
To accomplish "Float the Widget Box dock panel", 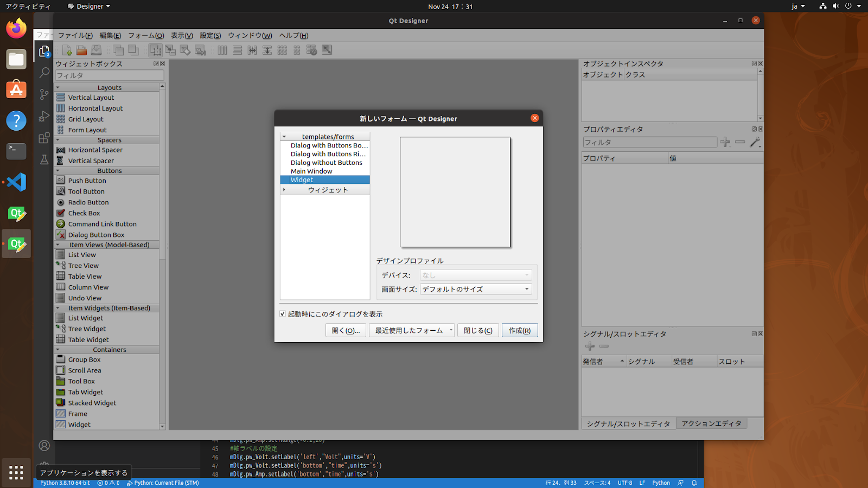I will tap(156, 63).
